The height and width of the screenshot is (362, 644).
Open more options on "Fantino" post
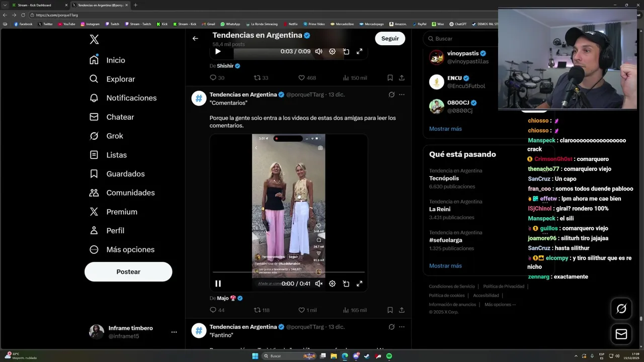pyautogui.click(x=401, y=327)
